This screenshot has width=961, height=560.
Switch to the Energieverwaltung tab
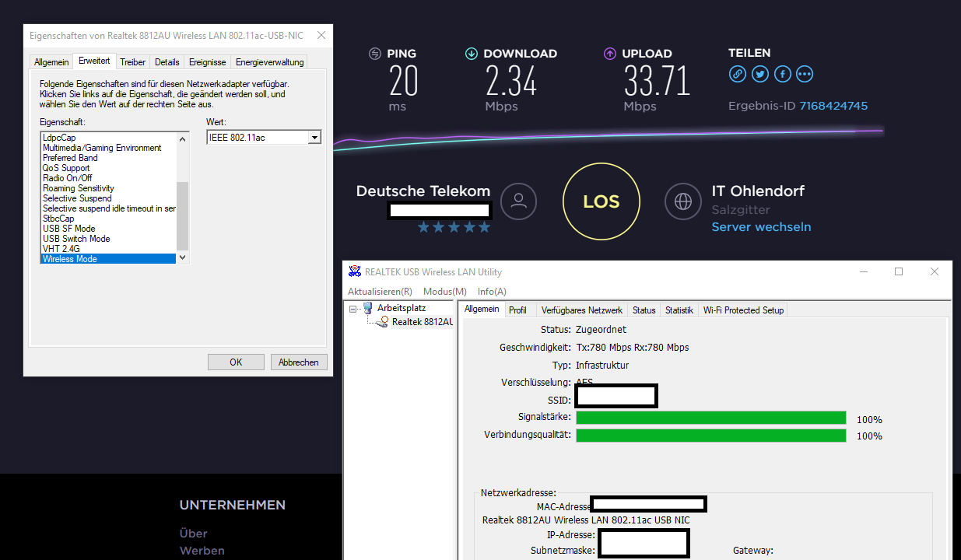tap(269, 61)
